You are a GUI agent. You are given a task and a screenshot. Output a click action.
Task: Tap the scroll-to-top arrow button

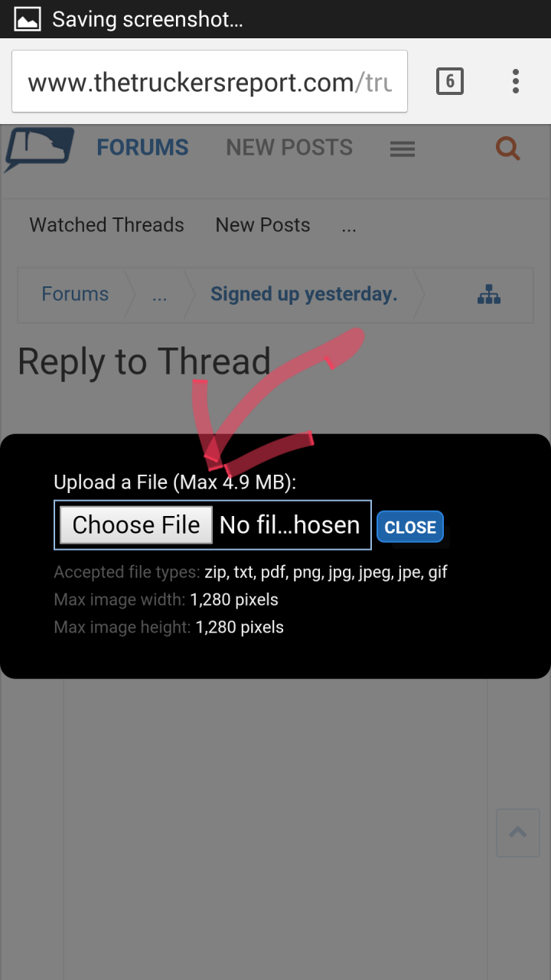[518, 832]
